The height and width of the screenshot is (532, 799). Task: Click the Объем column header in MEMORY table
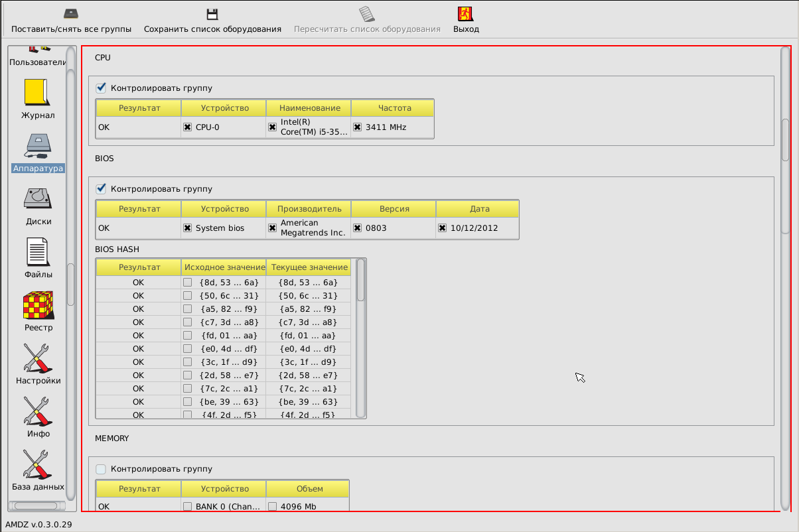click(x=308, y=488)
